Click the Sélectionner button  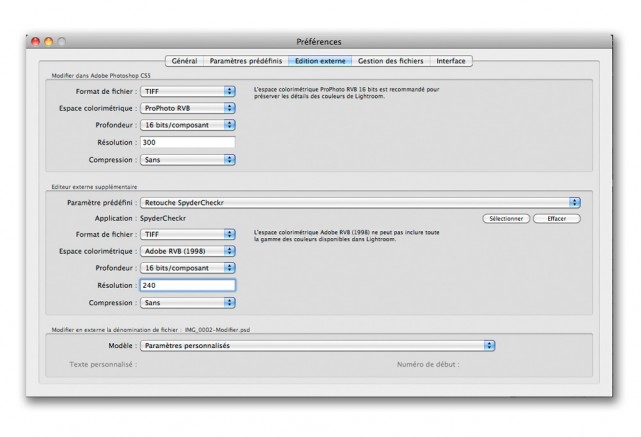[506, 219]
